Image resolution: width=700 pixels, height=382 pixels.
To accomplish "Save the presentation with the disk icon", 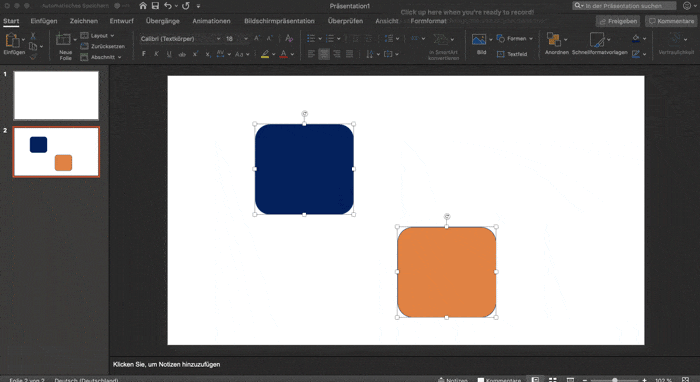I will (x=155, y=6).
